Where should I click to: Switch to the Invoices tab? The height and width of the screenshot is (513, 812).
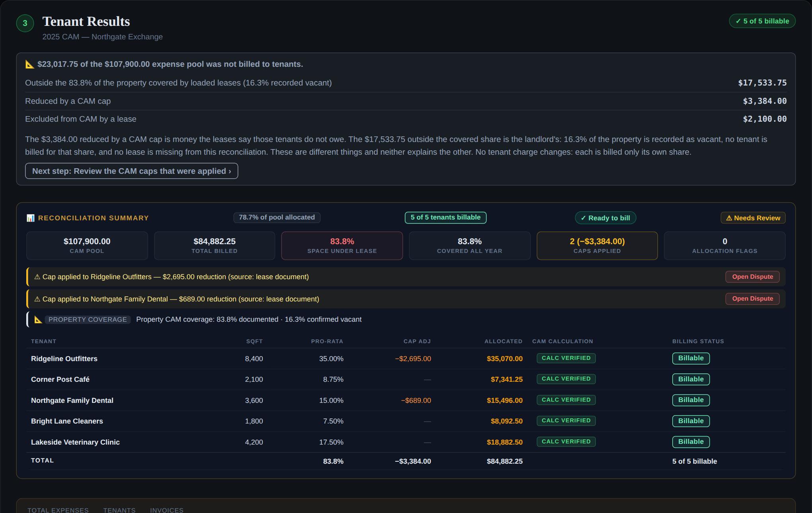coord(167,510)
